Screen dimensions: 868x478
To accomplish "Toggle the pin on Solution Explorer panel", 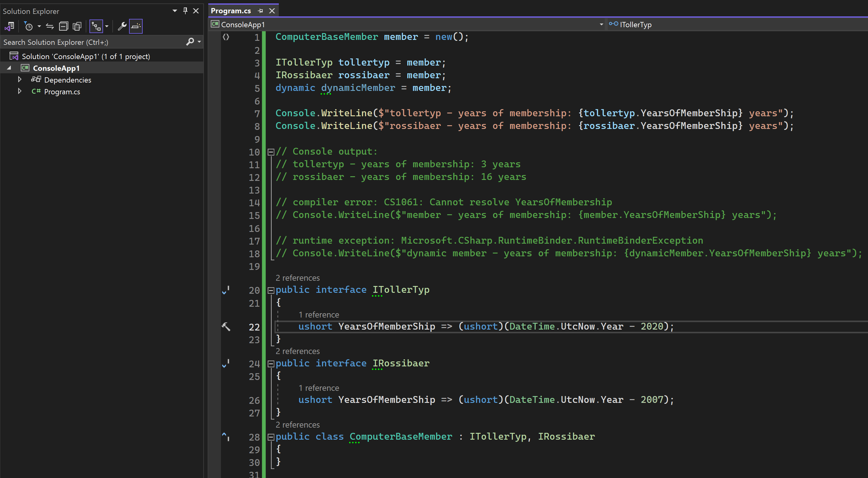I will 185,11.
